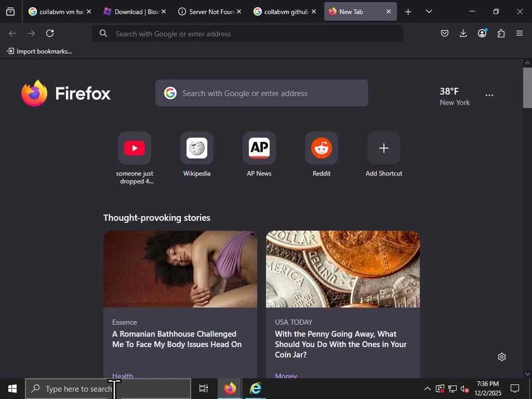Click the Type here to search box
532x399 pixels.
pyautogui.click(x=108, y=389)
